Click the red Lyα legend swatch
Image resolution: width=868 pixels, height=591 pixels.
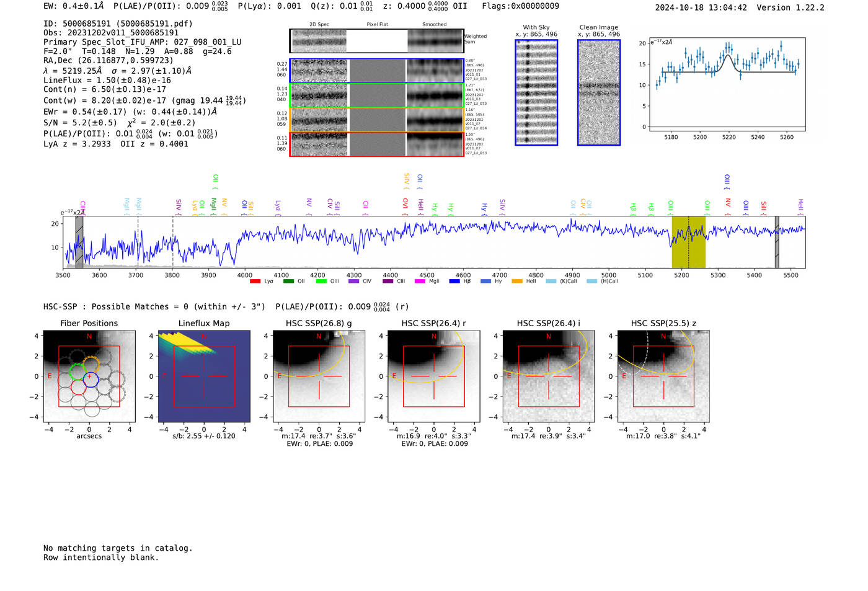[x=255, y=282]
